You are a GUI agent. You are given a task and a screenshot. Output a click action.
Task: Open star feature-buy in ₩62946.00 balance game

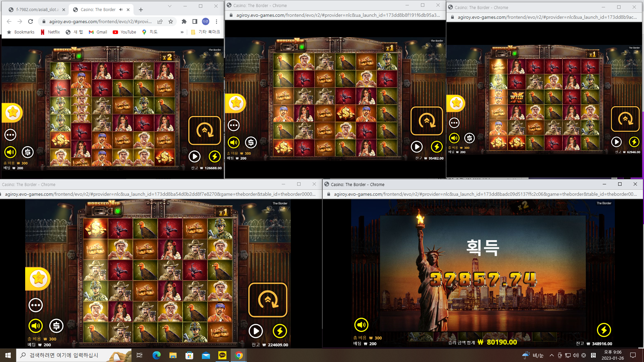click(x=456, y=103)
